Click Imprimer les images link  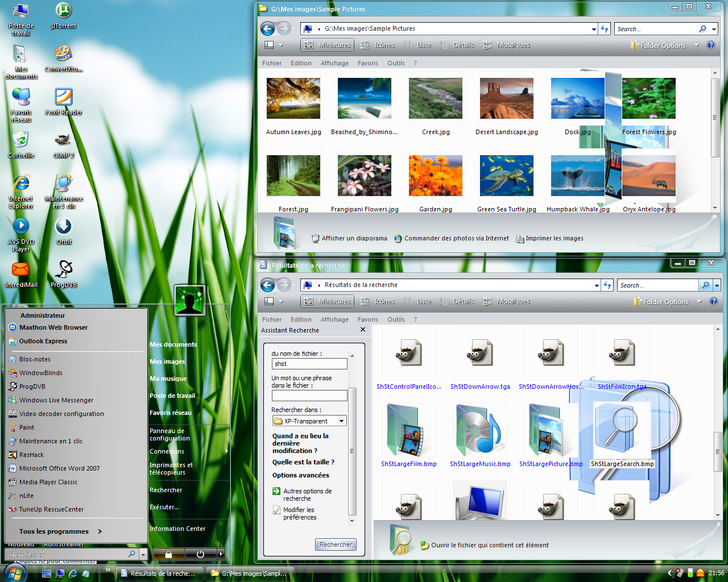pos(549,239)
